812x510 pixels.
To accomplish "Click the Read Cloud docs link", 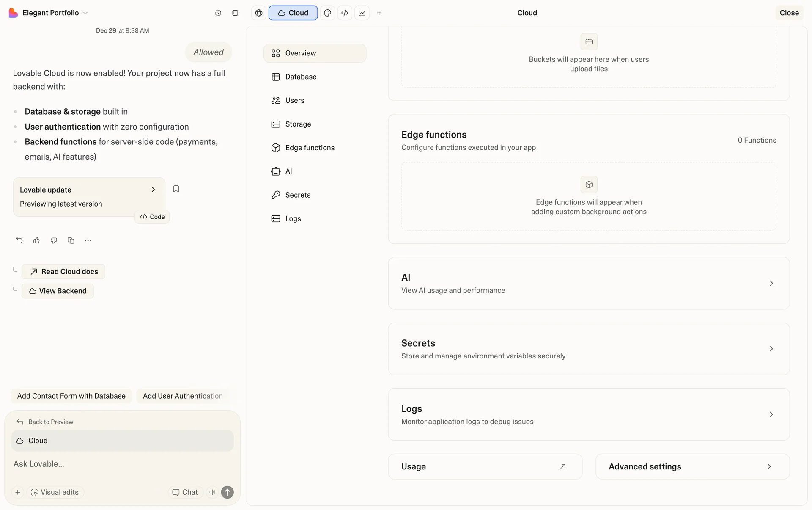I will pos(63,272).
